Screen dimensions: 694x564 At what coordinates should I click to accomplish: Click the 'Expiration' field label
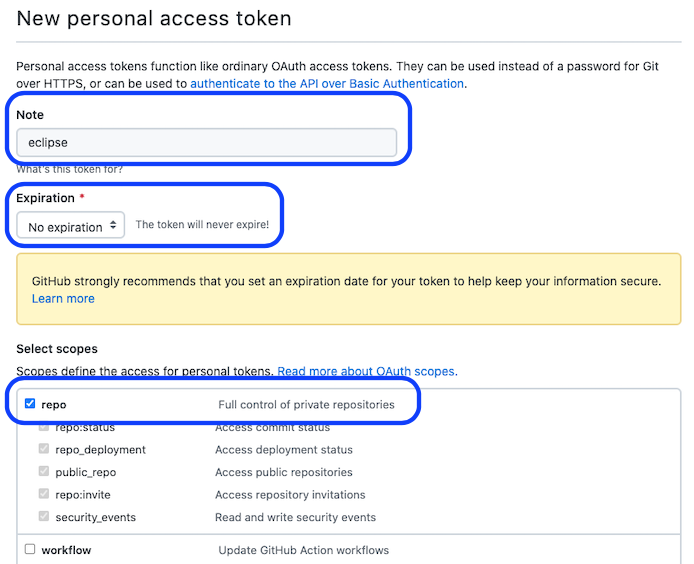45,198
